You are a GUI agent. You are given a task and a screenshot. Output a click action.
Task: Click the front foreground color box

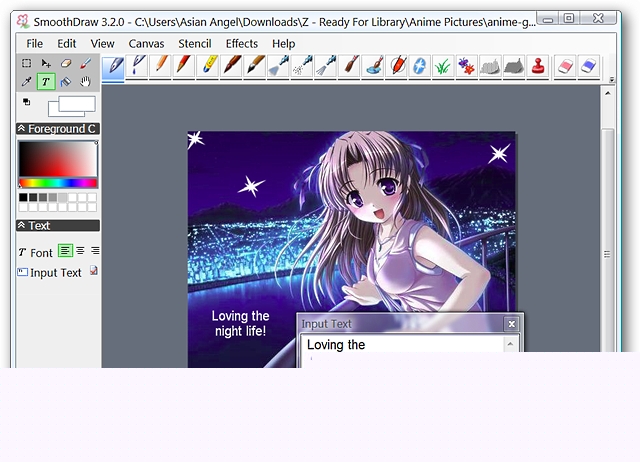(x=77, y=104)
